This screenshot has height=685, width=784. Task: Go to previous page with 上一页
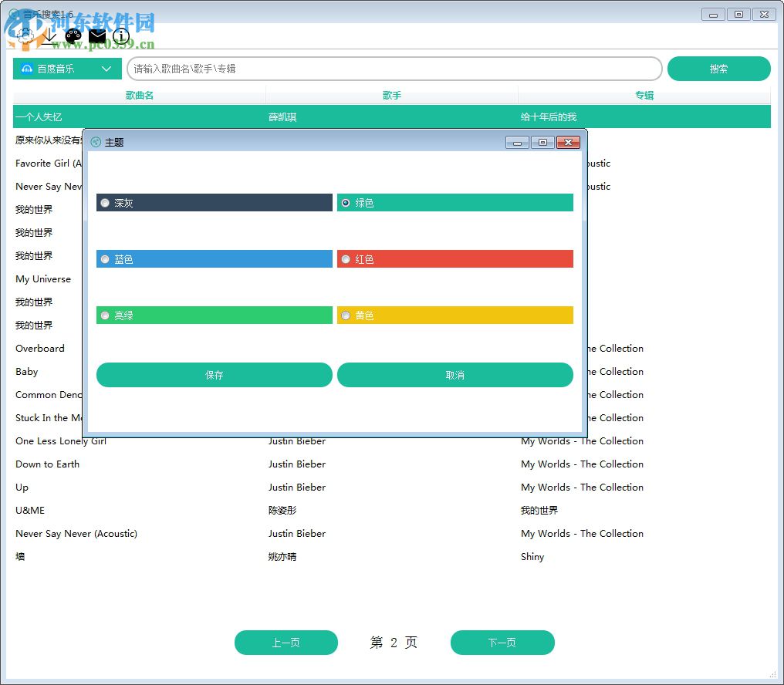coord(286,643)
